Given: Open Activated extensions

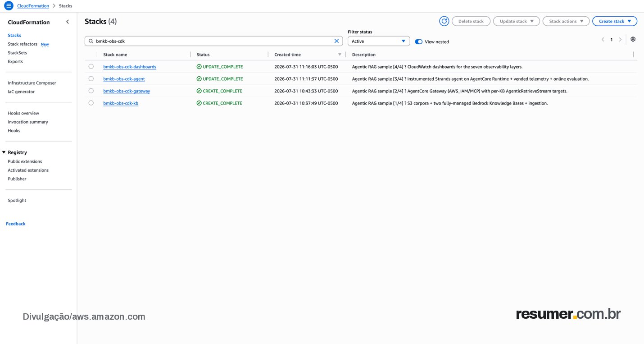Looking at the screenshot, I should 28,170.
